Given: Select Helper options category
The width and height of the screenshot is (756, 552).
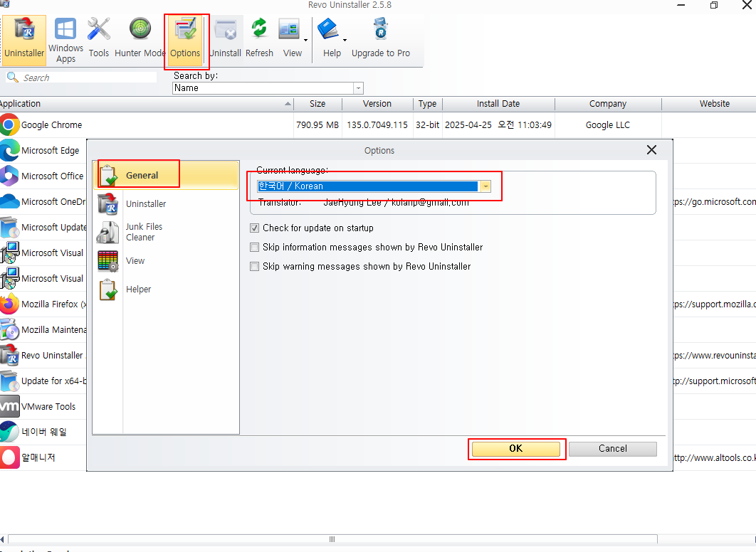Looking at the screenshot, I should tap(166, 289).
